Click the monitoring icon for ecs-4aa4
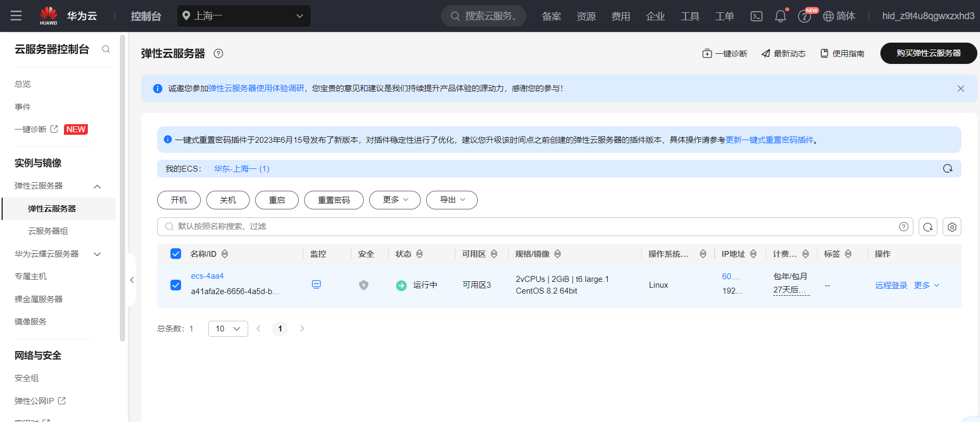Screen dimensions: 980x422 pyautogui.click(x=316, y=285)
